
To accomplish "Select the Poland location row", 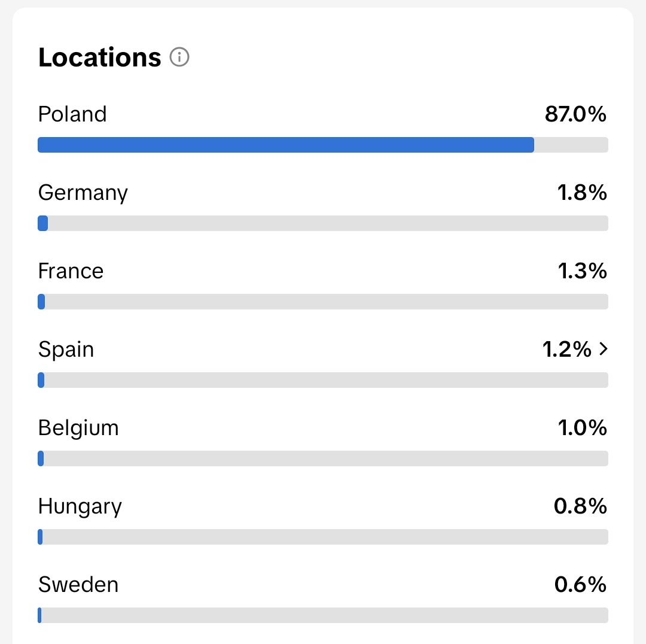I will click(x=72, y=114).
